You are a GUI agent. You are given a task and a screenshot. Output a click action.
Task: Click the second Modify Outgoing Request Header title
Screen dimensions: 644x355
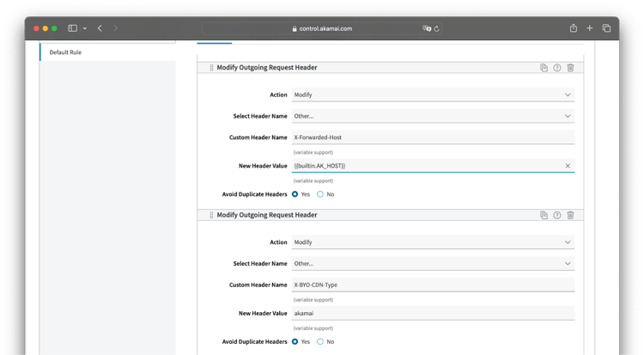[267, 215]
